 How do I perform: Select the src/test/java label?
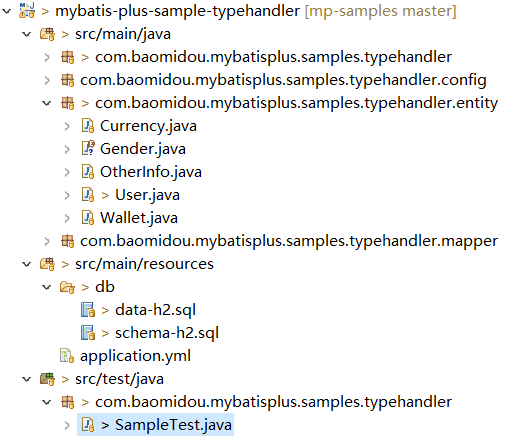119,379
